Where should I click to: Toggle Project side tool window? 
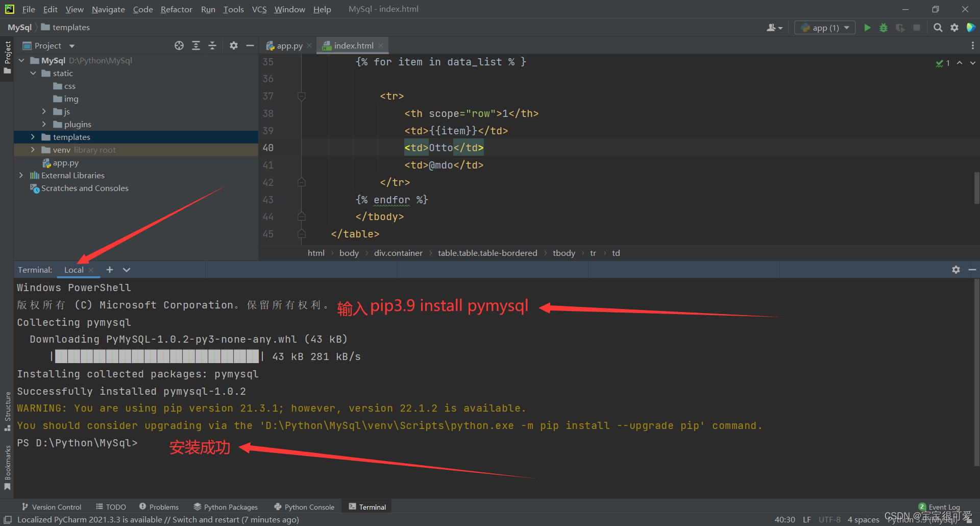(x=7, y=57)
